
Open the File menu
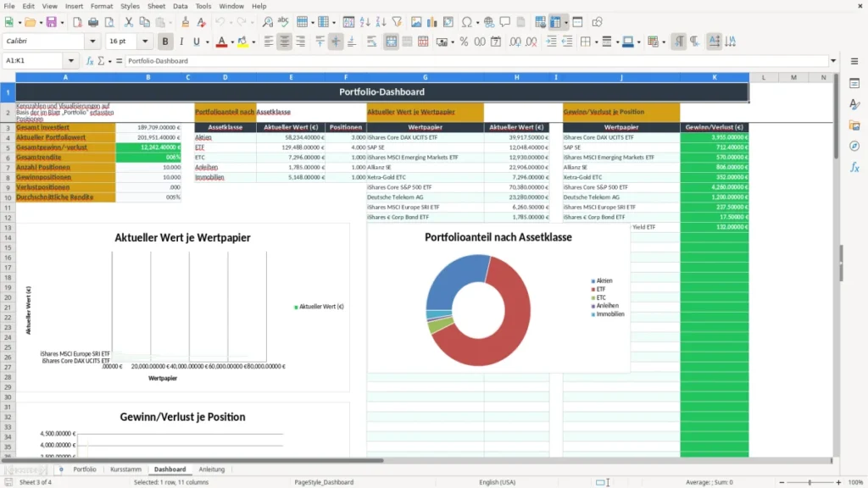click(x=9, y=6)
